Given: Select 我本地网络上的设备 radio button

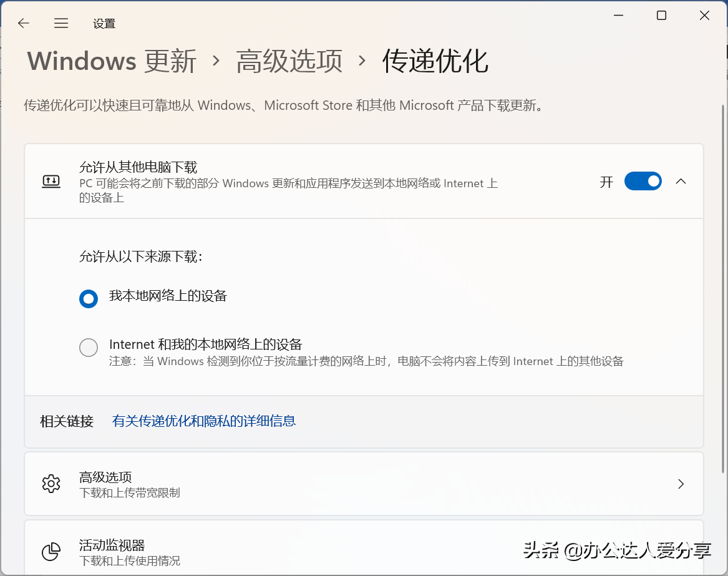Looking at the screenshot, I should [88, 299].
